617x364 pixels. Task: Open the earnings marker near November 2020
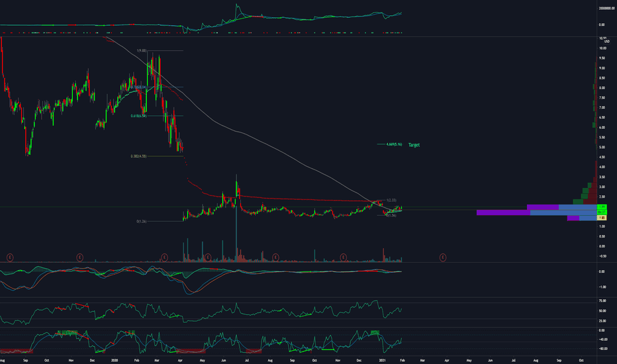(343, 257)
